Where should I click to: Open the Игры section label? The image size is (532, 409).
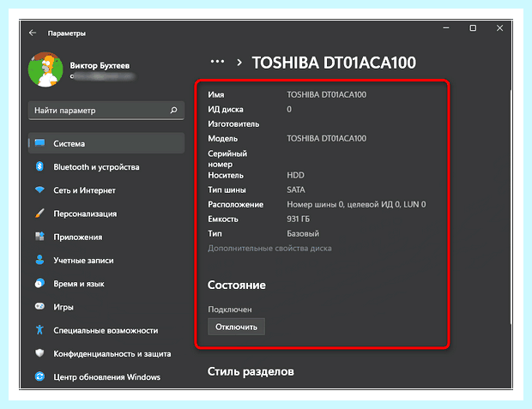coord(63,307)
